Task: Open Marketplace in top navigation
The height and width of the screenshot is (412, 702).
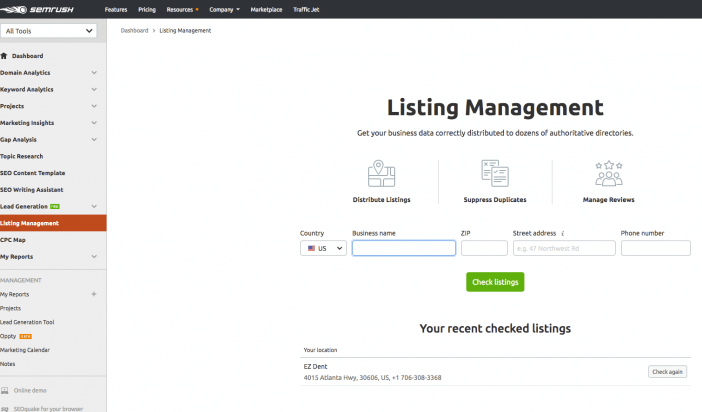Action: pyautogui.click(x=266, y=9)
